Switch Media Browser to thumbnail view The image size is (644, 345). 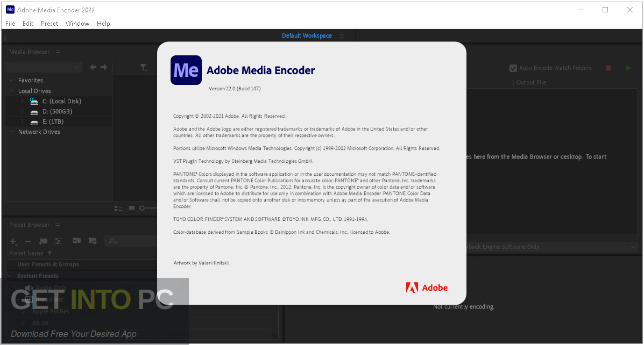[x=132, y=209]
